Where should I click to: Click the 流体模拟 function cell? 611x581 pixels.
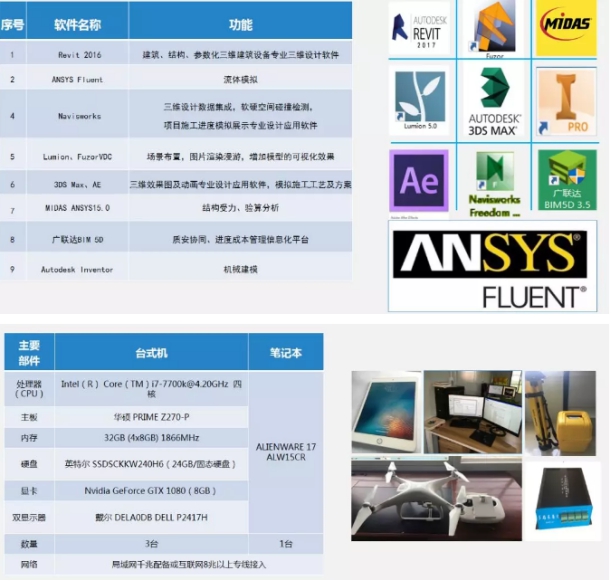click(x=240, y=79)
